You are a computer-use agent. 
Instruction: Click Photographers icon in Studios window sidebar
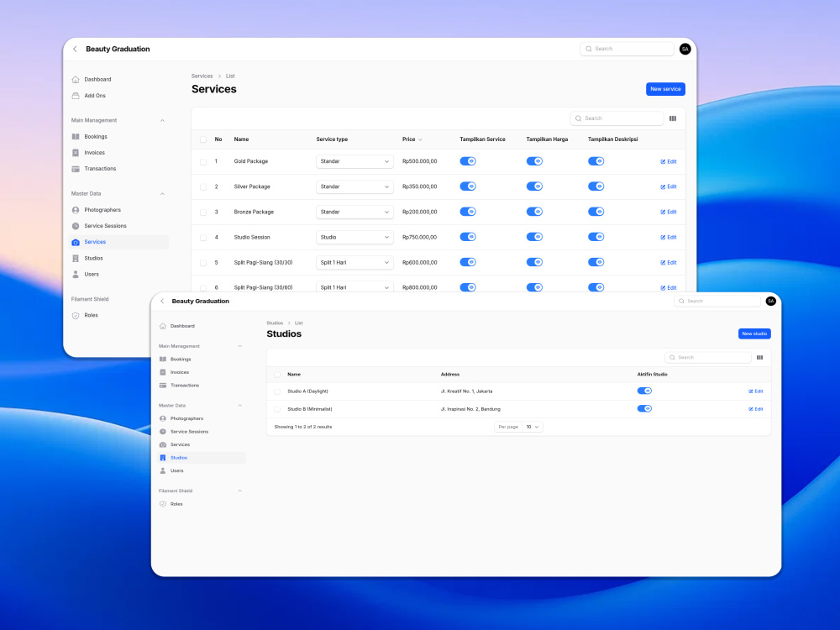pyautogui.click(x=163, y=418)
